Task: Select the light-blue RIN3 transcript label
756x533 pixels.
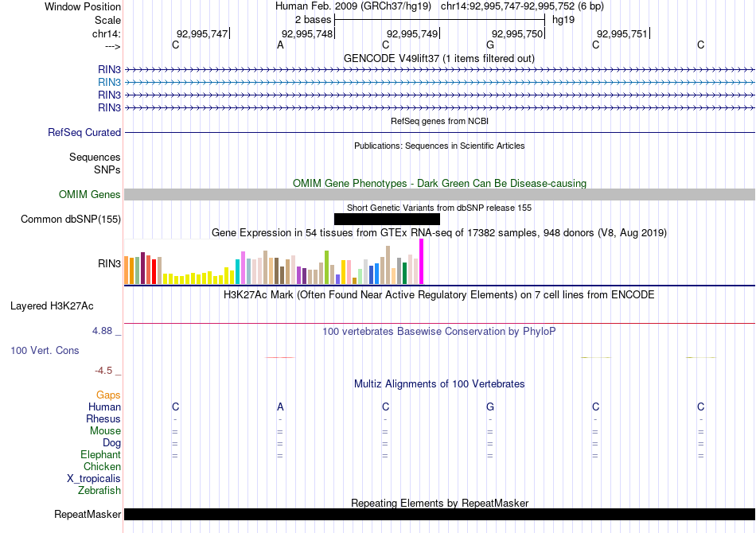Action: (109, 82)
